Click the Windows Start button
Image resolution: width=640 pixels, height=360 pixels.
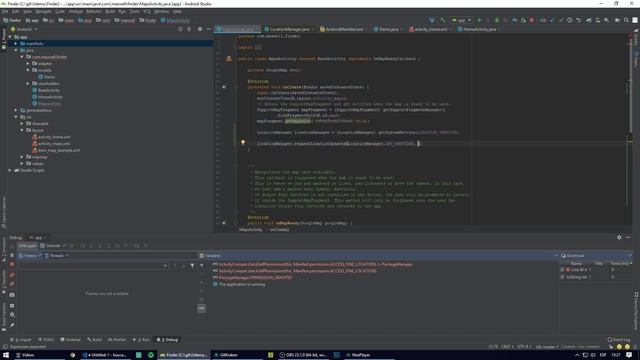6,355
